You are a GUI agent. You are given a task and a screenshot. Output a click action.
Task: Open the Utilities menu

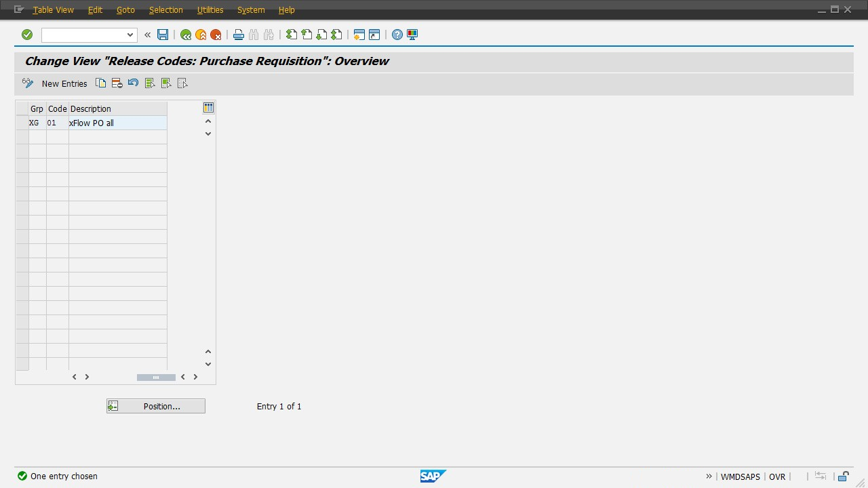click(x=210, y=10)
